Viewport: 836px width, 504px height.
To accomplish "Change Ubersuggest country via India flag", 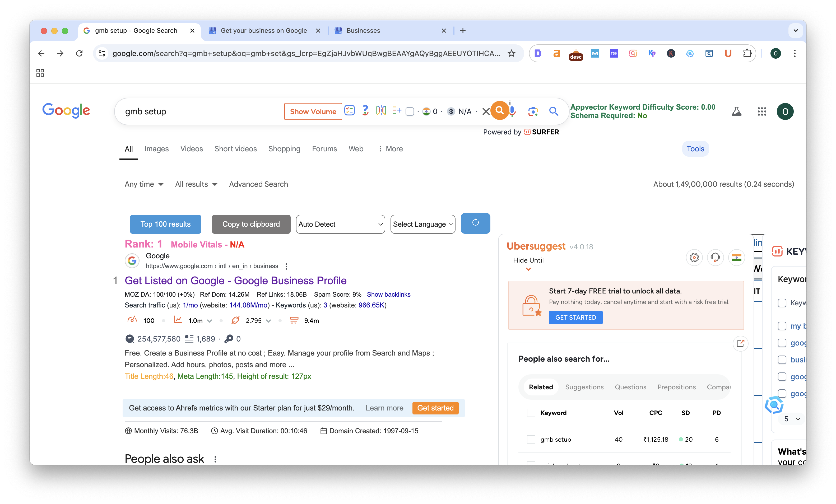I will 736,258.
